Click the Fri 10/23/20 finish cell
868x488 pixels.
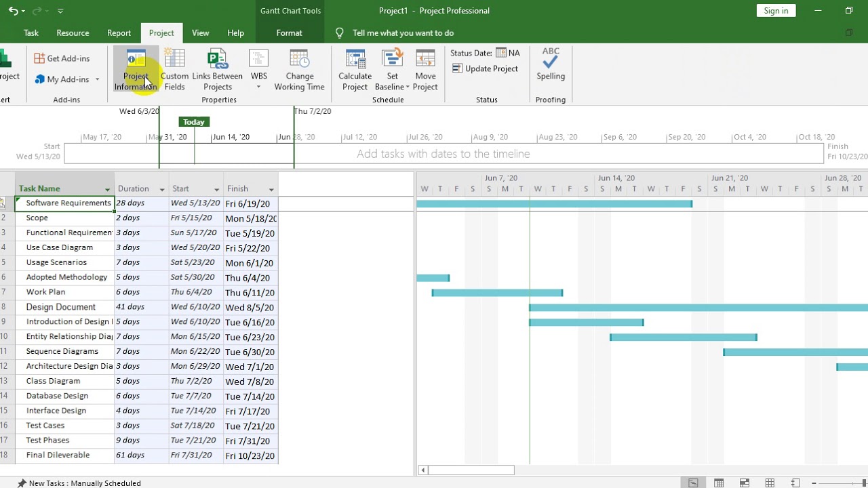tap(250, 455)
